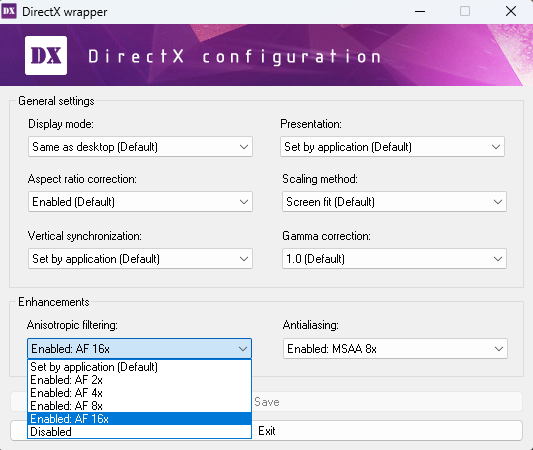The height and width of the screenshot is (450, 533).
Task: Expand the Aspect ratio correction combo box
Action: (140, 202)
